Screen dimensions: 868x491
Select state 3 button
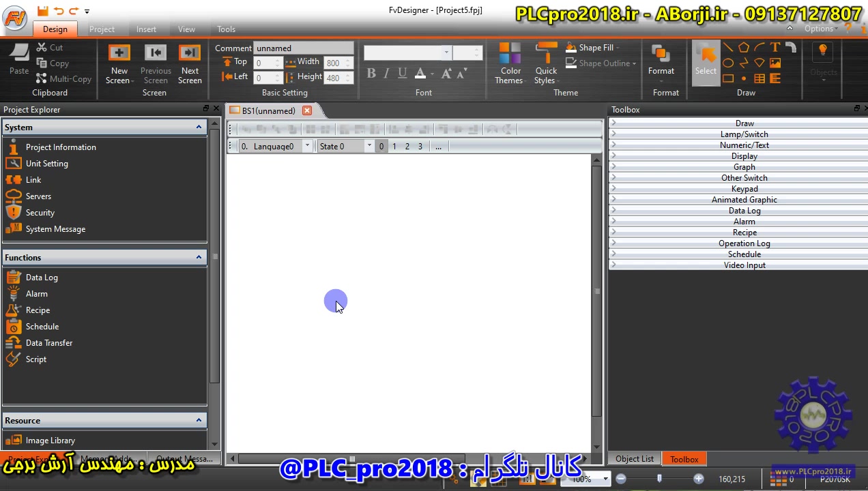[x=420, y=147]
